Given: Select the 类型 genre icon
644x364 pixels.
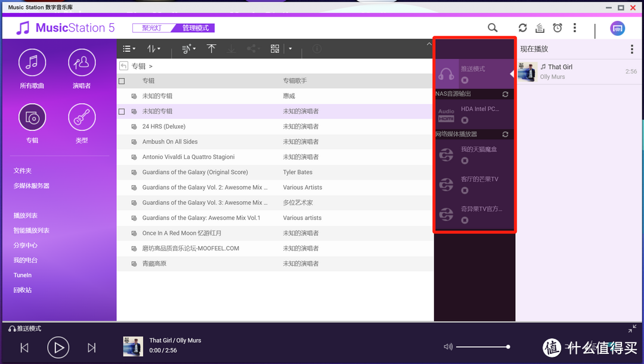Looking at the screenshot, I should click(x=82, y=118).
